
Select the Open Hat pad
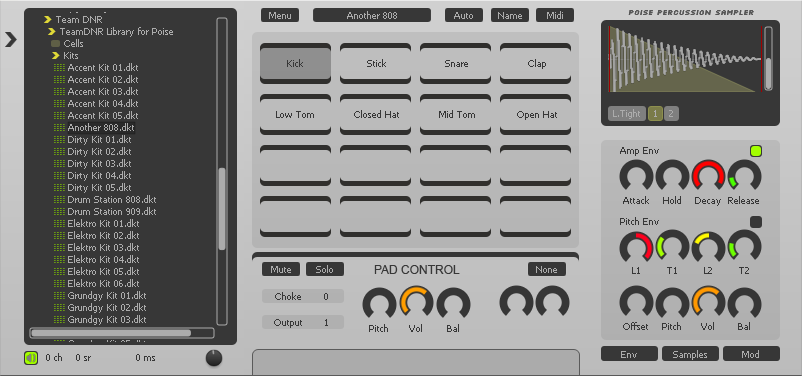click(x=536, y=115)
